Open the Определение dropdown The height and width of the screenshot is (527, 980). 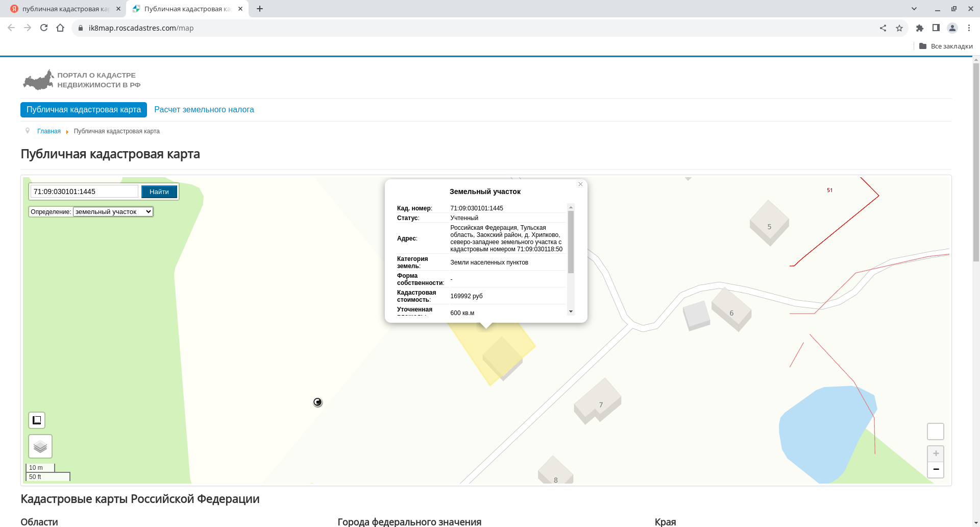[113, 211]
